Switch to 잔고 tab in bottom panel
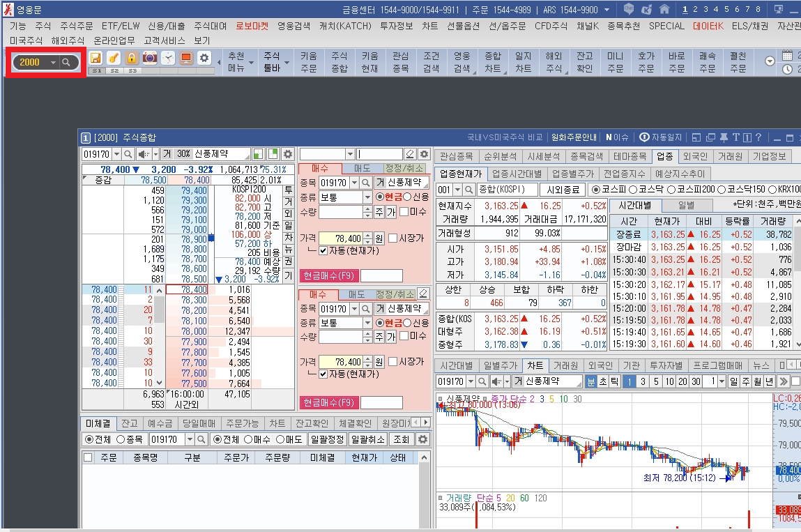Screen dimensions: 801x532 click(x=129, y=423)
